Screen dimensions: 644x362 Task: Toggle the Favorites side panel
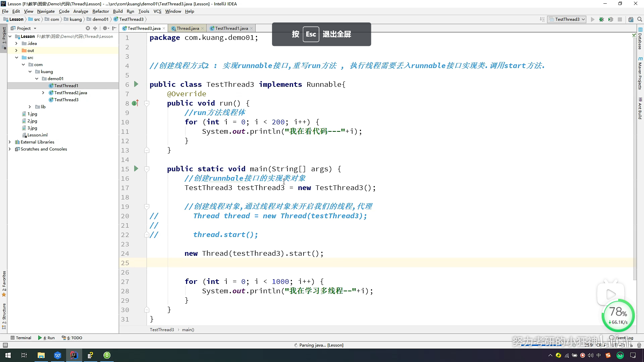4,283
